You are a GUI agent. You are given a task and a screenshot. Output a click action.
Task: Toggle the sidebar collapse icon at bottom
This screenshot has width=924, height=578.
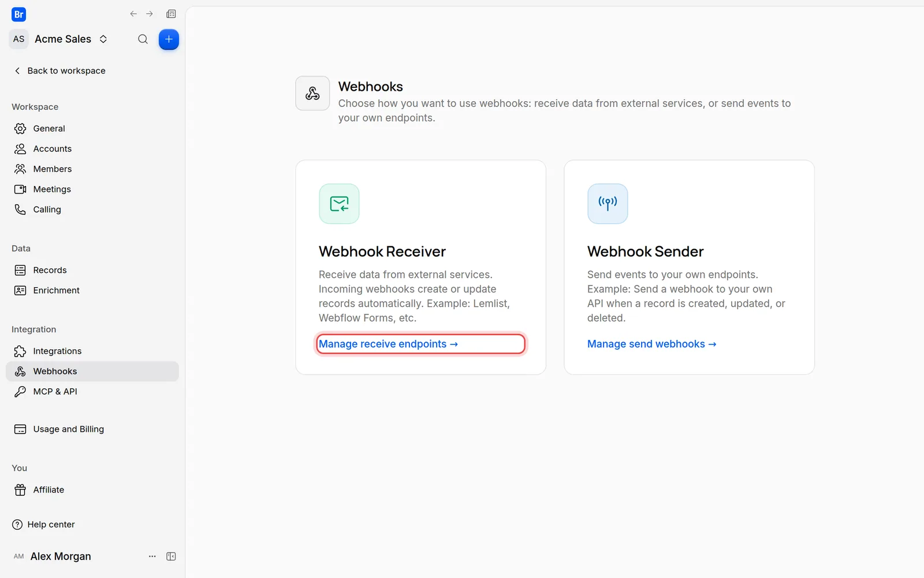(x=171, y=556)
